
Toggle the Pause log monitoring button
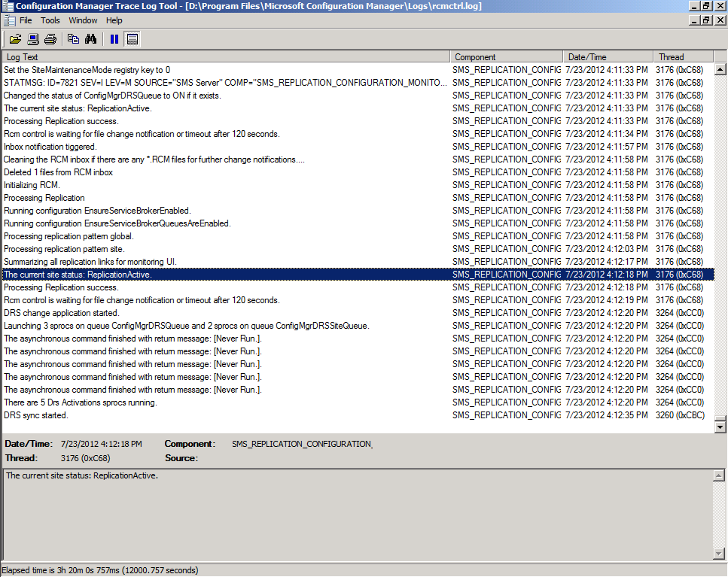tap(114, 39)
